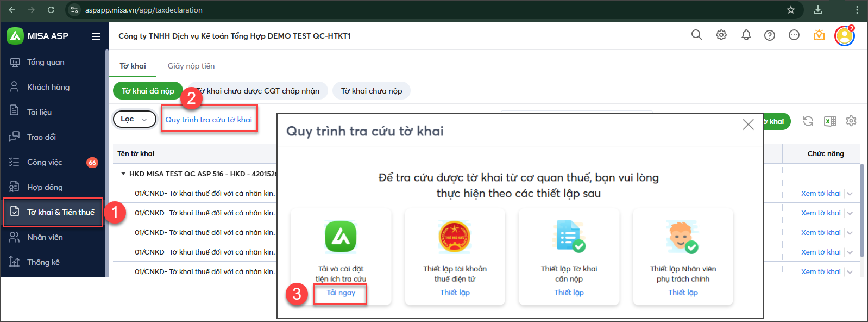This screenshot has height=322, width=868.
Task: Click the help question mark icon
Action: [x=770, y=35]
